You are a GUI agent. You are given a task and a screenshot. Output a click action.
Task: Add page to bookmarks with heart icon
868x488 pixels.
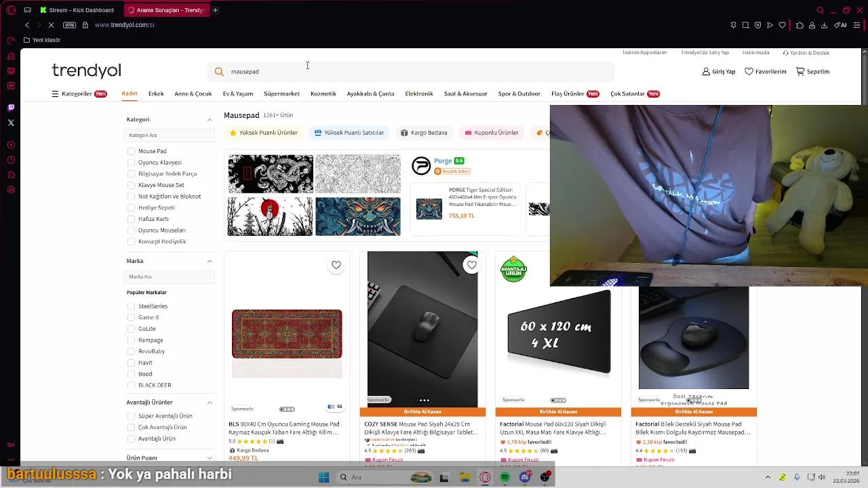(782, 25)
